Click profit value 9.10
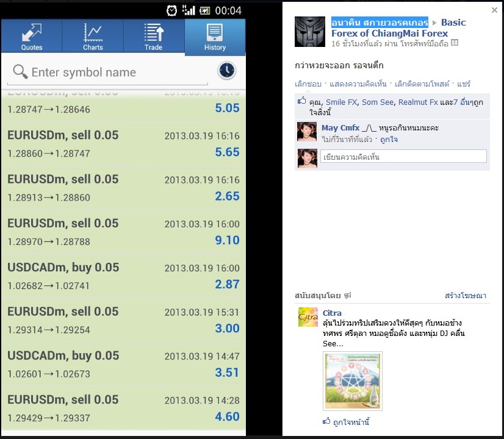Image resolution: width=504 pixels, height=439 pixels. point(227,240)
